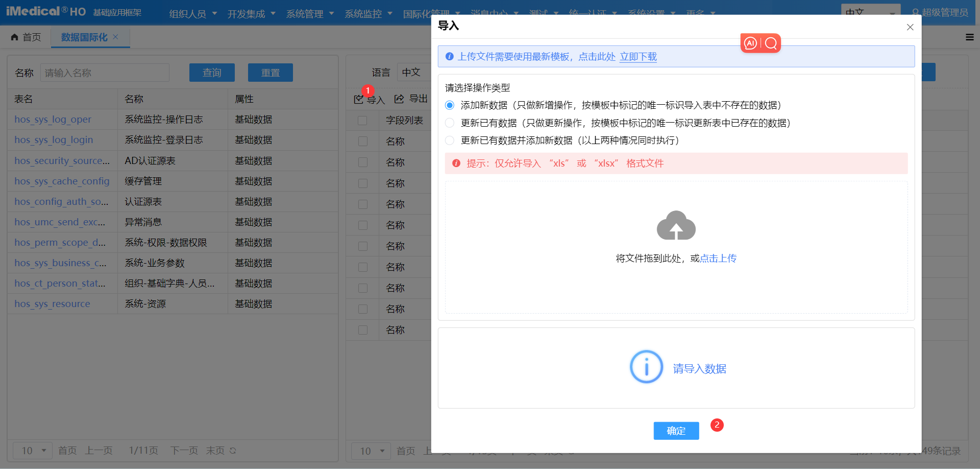Screen dimensions: 980x469
Task: Click info icon in blue template notice
Action: (450, 57)
